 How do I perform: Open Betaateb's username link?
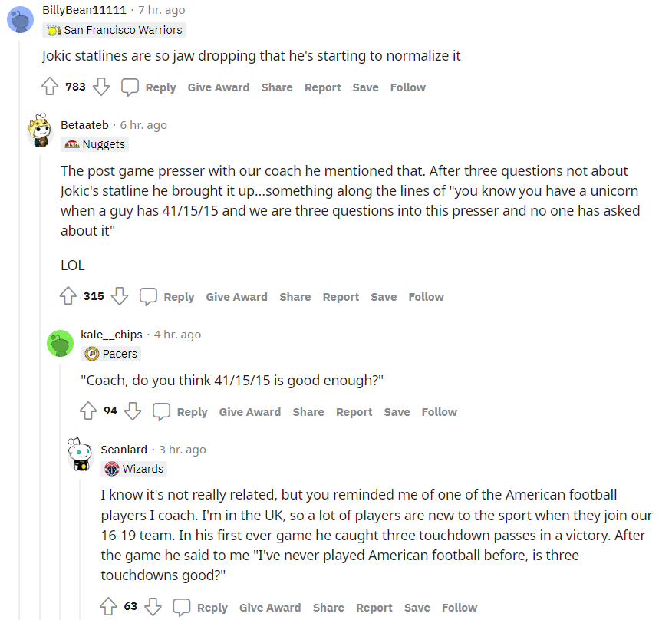(x=84, y=125)
